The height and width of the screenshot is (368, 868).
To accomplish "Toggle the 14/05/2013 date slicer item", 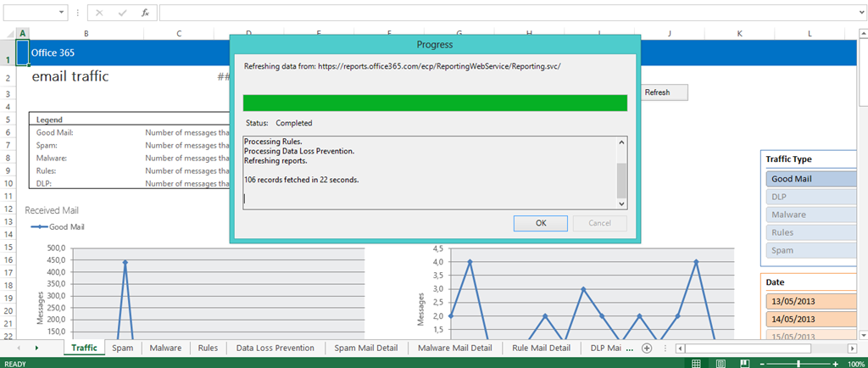I will click(x=814, y=319).
